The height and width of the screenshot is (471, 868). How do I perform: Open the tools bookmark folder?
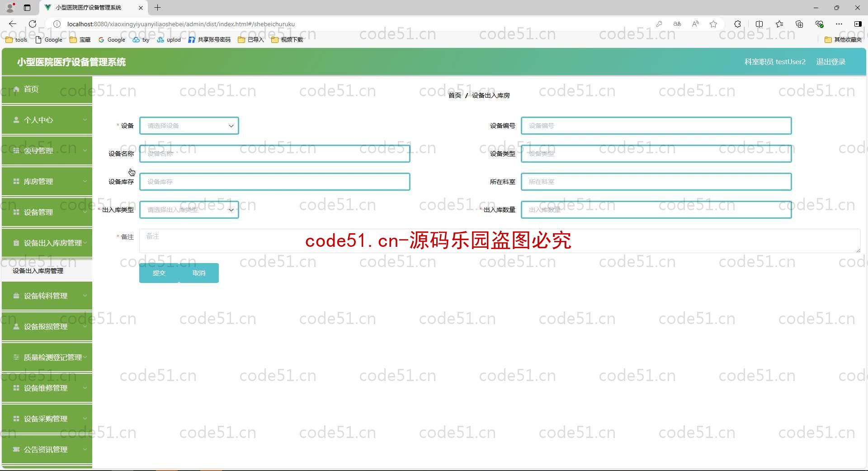pos(16,40)
